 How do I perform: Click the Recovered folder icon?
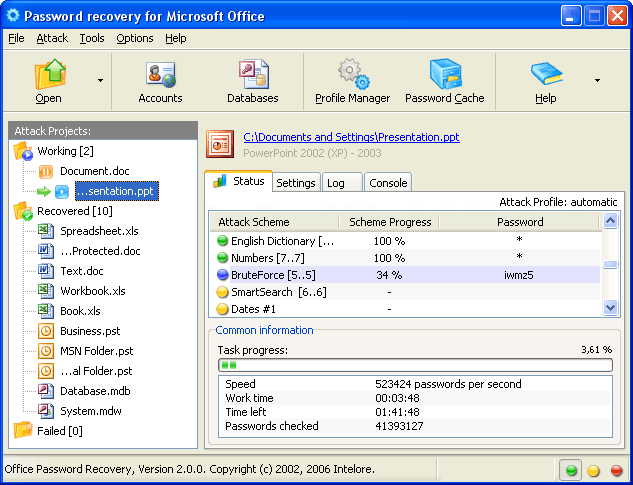23,211
